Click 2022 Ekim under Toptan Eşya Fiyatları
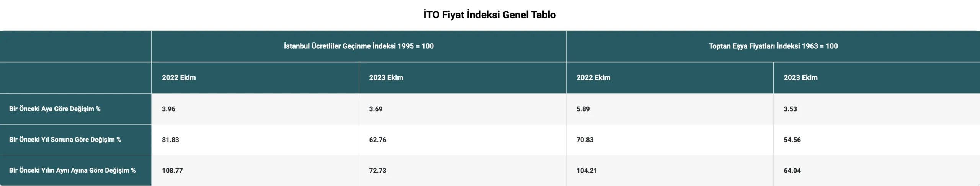The height and width of the screenshot is (186, 980). coord(593,77)
